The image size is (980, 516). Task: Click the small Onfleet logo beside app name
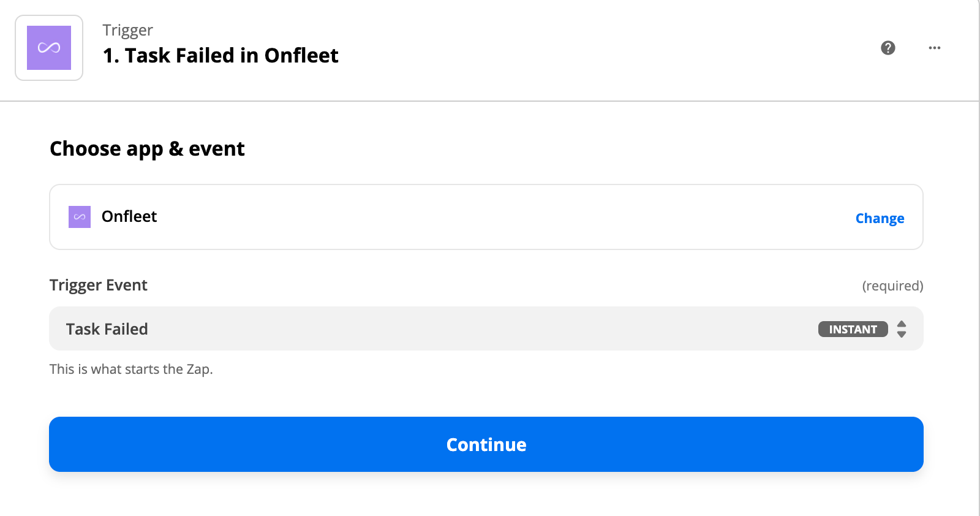[80, 217]
